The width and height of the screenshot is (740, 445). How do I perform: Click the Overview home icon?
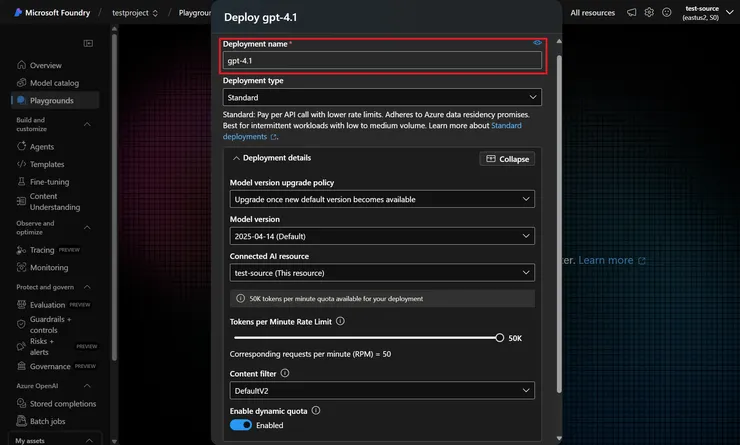21,65
